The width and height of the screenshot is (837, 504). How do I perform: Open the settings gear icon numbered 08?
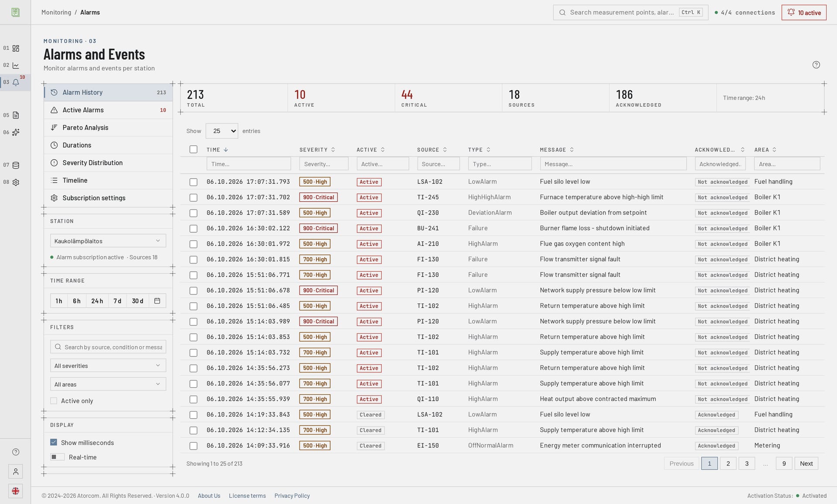(16, 183)
